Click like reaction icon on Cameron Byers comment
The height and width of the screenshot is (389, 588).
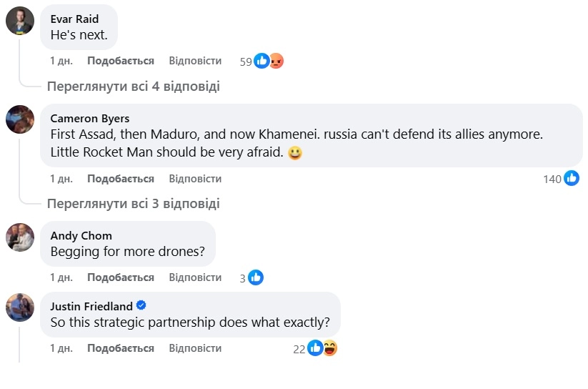click(x=571, y=179)
